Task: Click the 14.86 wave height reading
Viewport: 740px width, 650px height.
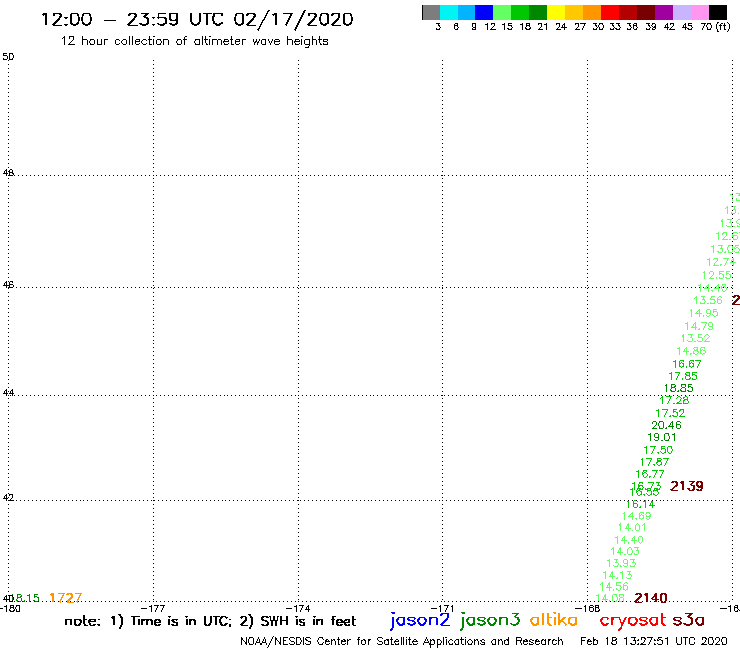Action: coord(691,351)
